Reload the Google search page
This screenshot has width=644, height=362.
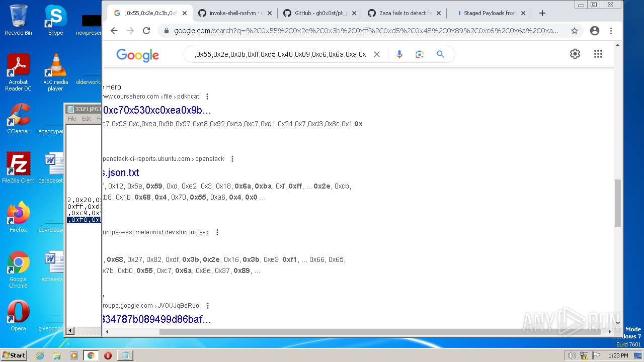coord(146,31)
